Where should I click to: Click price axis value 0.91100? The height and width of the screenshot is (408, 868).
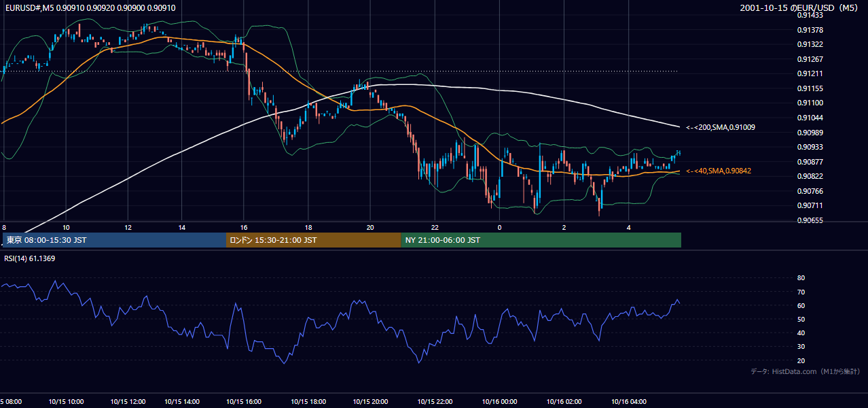point(810,103)
